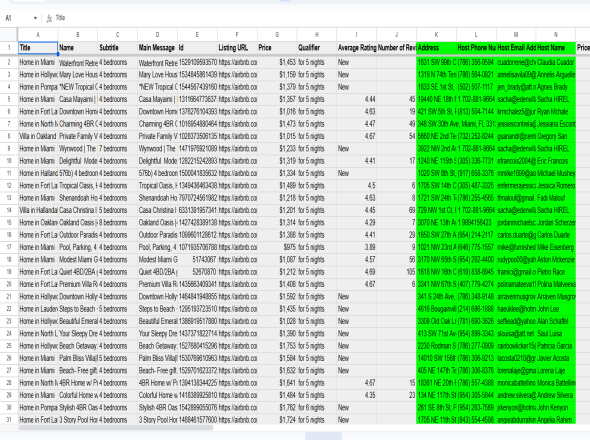Viewport: 590px width, 440px height.
Task: Open the airbnb link in row 10
Action: [237, 161]
